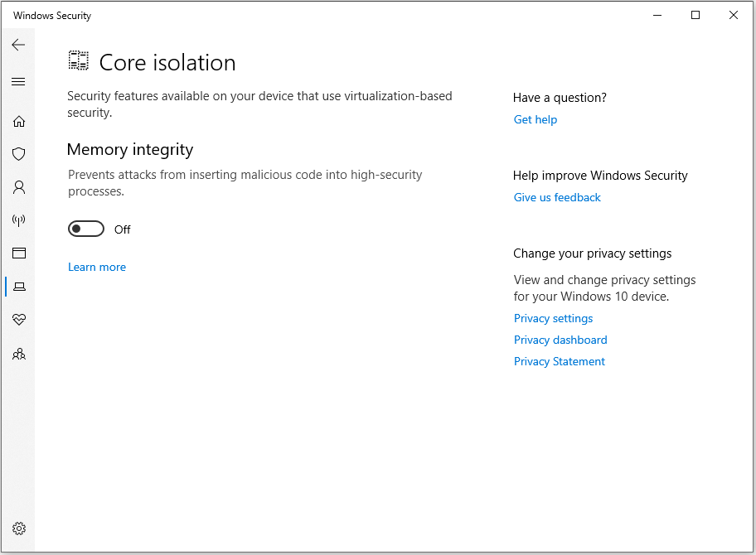Open Device performance & health heart icon

click(18, 320)
